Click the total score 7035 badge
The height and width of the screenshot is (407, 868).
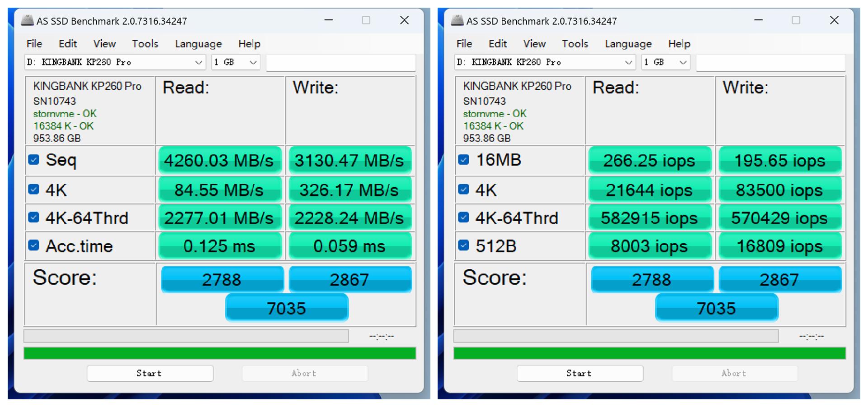coord(287,308)
